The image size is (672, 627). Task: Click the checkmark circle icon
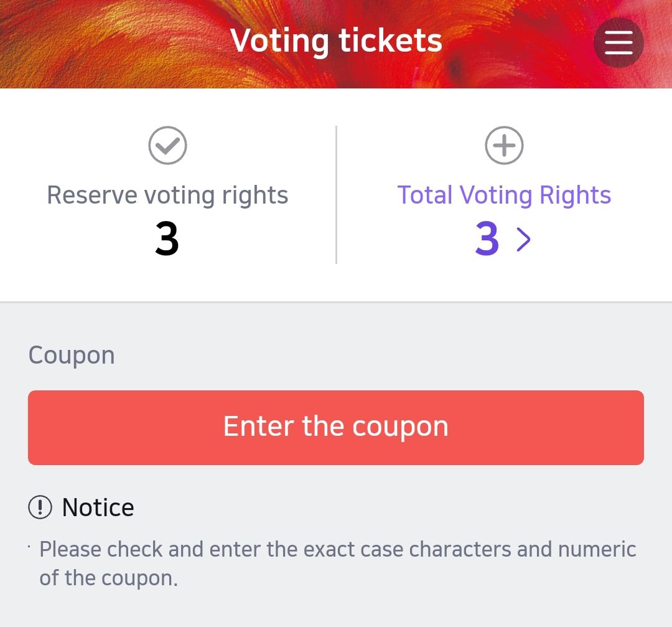click(x=168, y=146)
